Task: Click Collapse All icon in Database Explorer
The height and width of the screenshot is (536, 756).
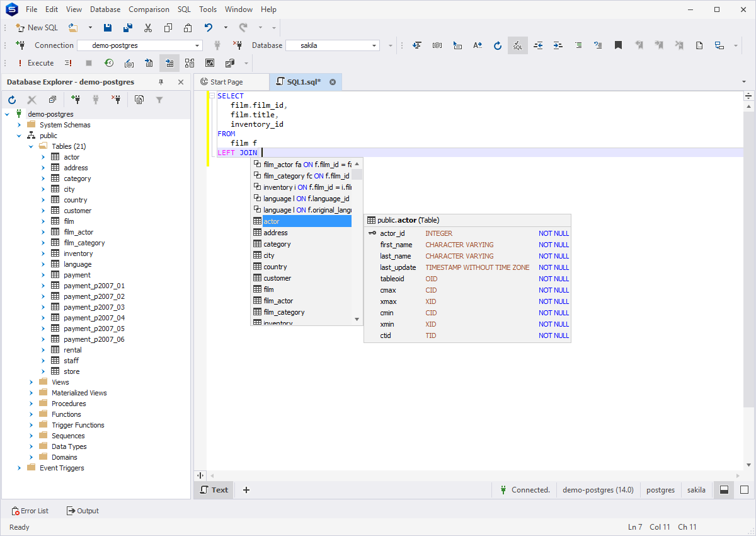Action: (52, 100)
